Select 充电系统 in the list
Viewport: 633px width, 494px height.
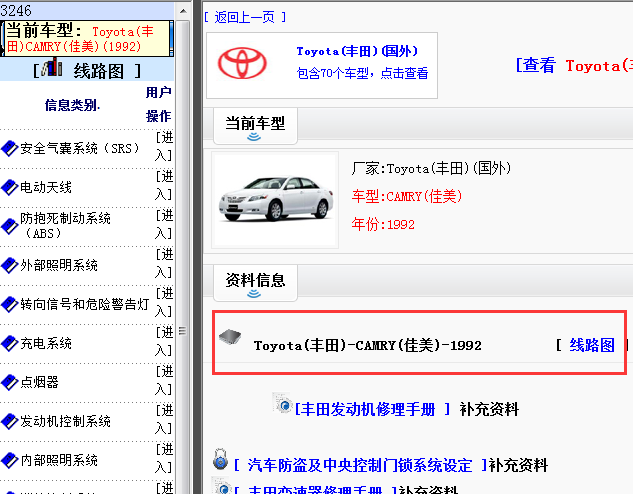pos(46,343)
